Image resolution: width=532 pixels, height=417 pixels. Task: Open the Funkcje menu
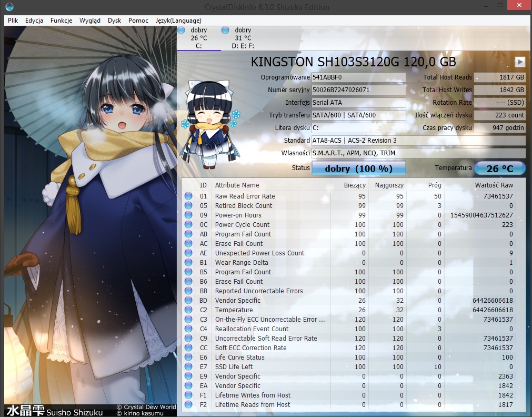tap(62, 21)
